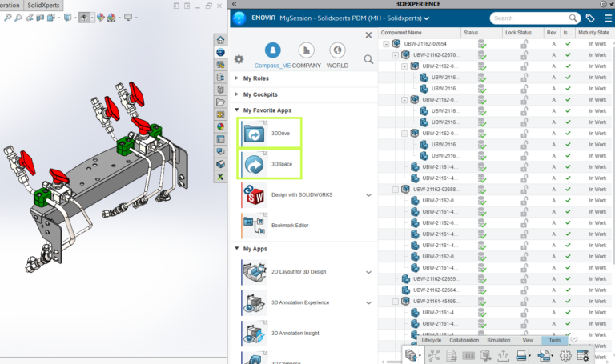Image resolution: width=615 pixels, height=364 pixels.
Task: Select Tools tab in action bar
Action: pyautogui.click(x=554, y=341)
